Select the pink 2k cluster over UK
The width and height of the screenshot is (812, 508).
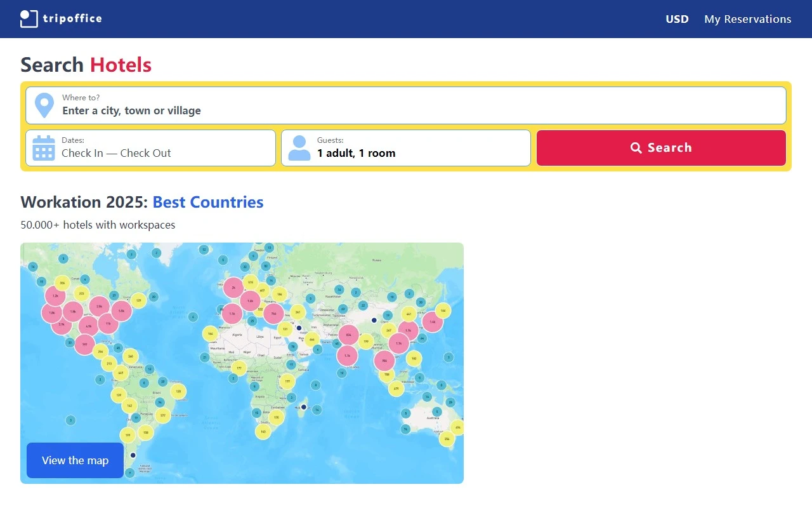pos(233,288)
